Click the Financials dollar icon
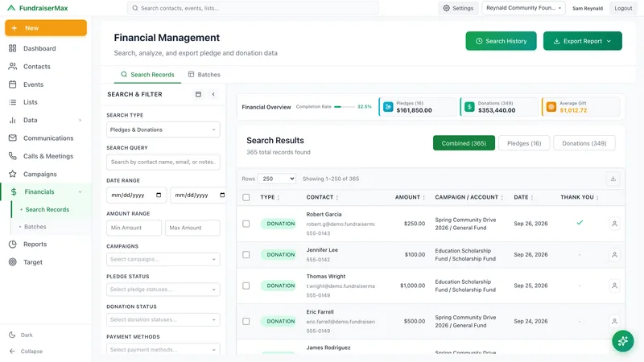644x362 pixels. 14,191
